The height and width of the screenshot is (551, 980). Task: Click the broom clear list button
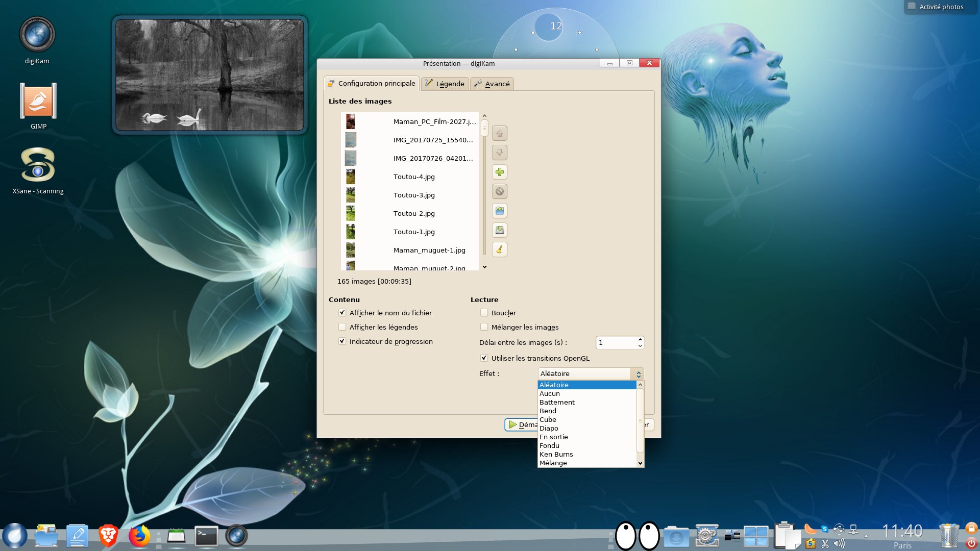[499, 249]
